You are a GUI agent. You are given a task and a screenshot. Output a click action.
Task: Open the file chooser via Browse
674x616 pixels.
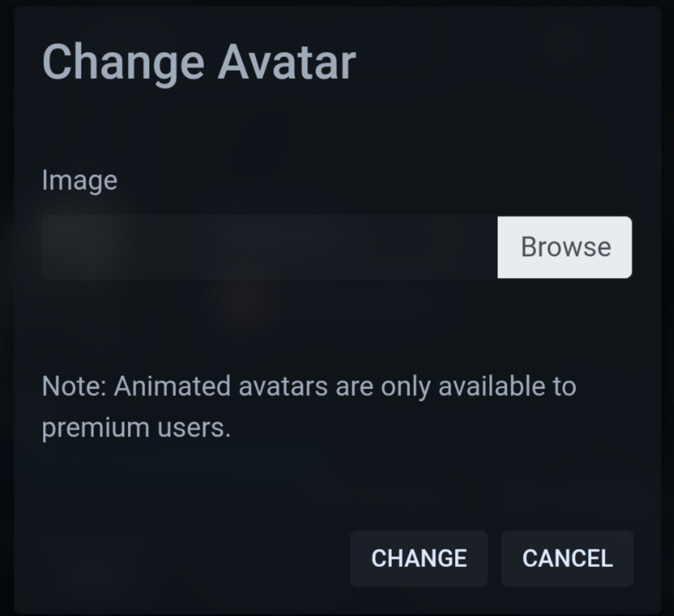pyautogui.click(x=564, y=247)
